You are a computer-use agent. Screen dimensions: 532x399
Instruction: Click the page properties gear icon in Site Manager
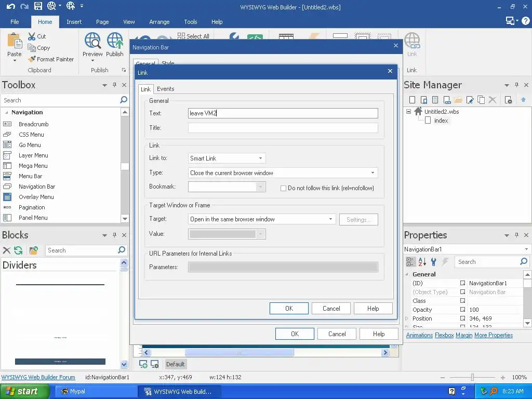(508, 100)
